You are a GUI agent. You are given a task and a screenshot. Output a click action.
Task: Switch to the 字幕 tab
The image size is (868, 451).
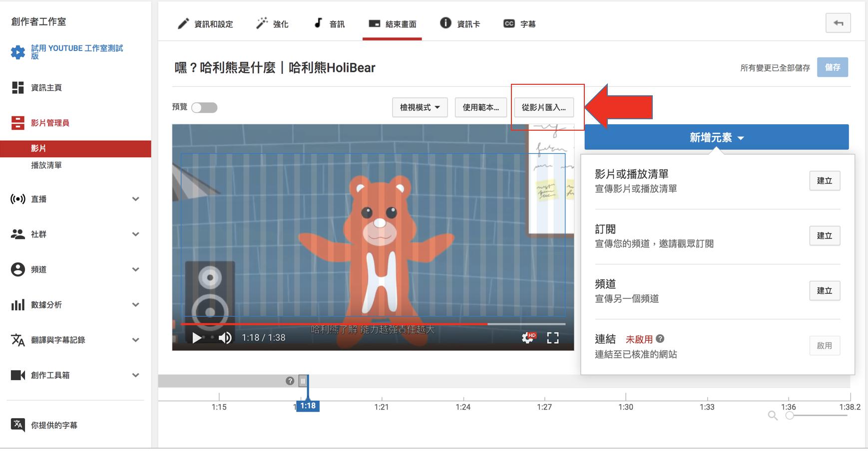pyautogui.click(x=519, y=24)
